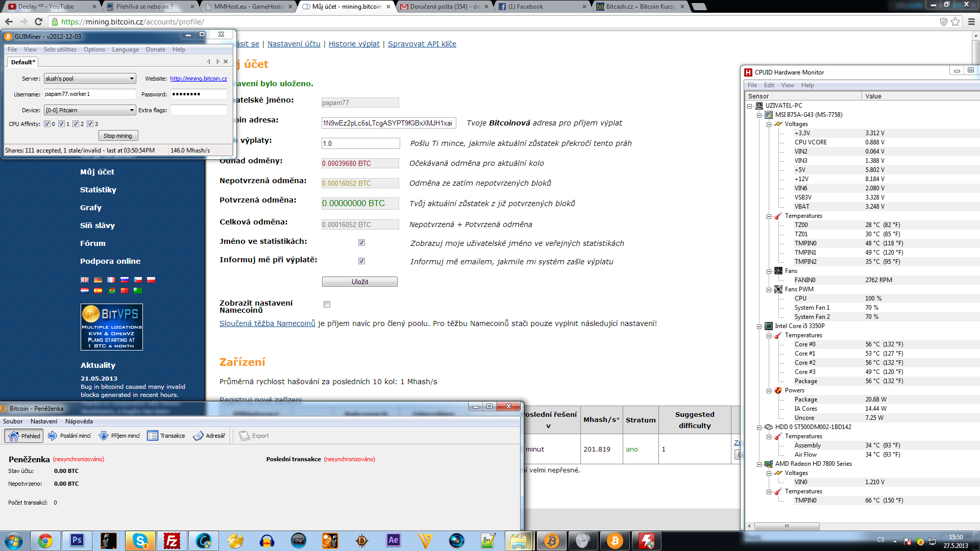This screenshot has width=980, height=551.
Task: Click Export in Bitcoin wallet toolbar
Action: tap(254, 436)
